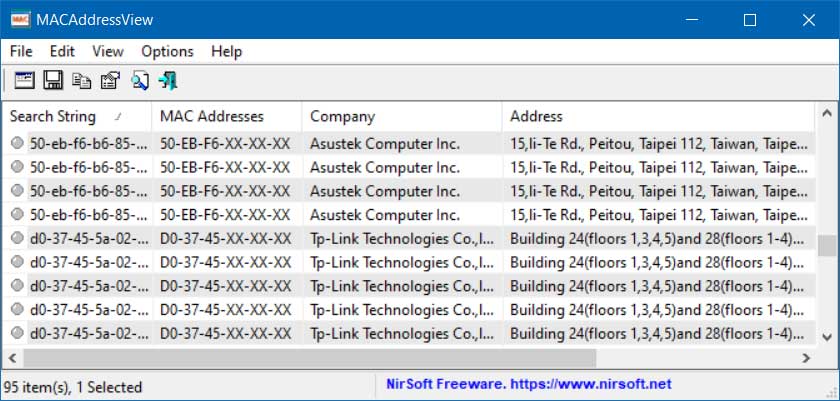Open the NirSoft Freeware website link
Screen dimensions: 840x401
tap(529, 384)
